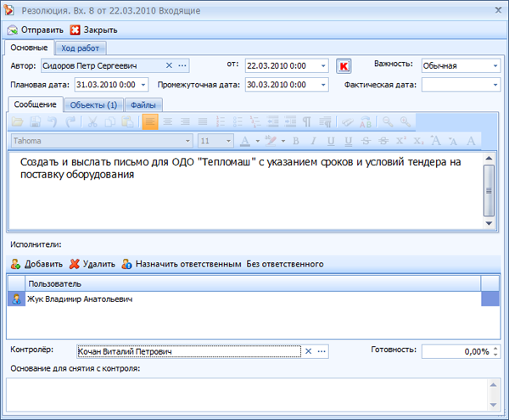509x420 pixels.
Task: Click the Open file icon in editor toolbar
Action: [x=17, y=121]
